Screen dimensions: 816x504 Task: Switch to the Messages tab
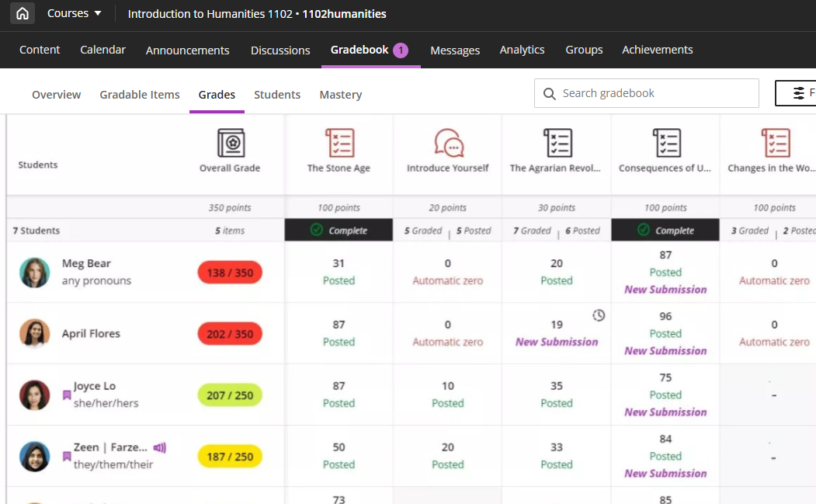455,50
